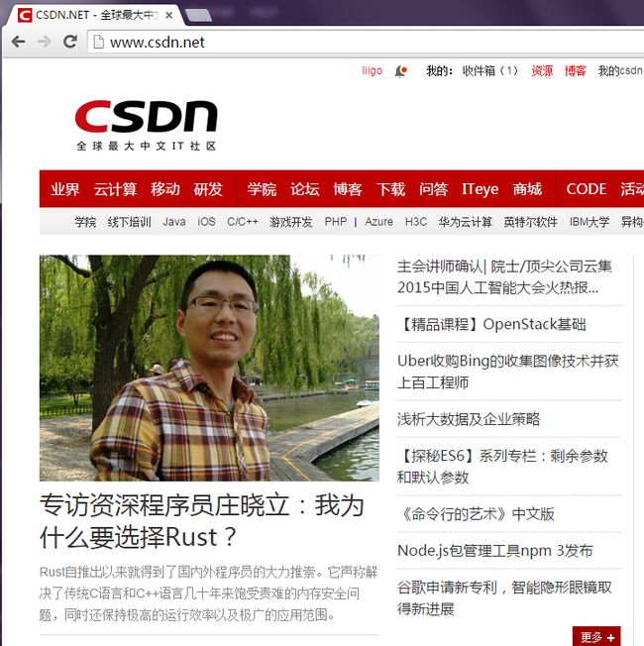The width and height of the screenshot is (644, 646).
Task: Click the CSDN favicon on the tab
Action: pyautogui.click(x=25, y=15)
